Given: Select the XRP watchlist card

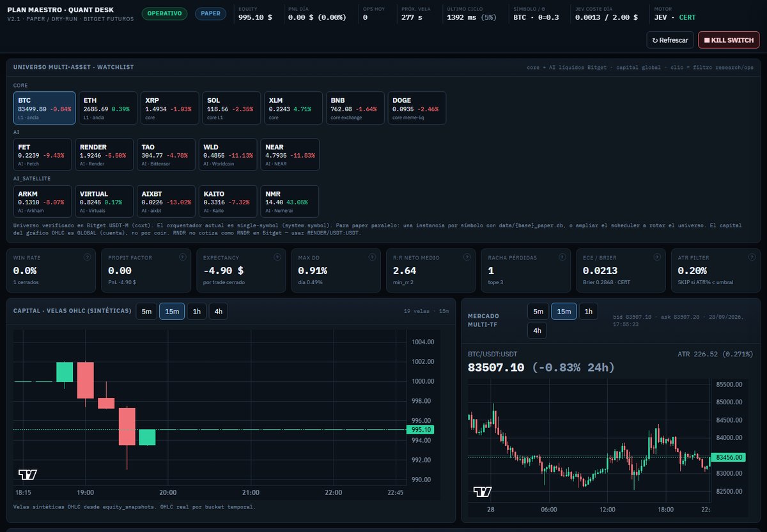Looking at the screenshot, I should pyautogui.click(x=168, y=108).
